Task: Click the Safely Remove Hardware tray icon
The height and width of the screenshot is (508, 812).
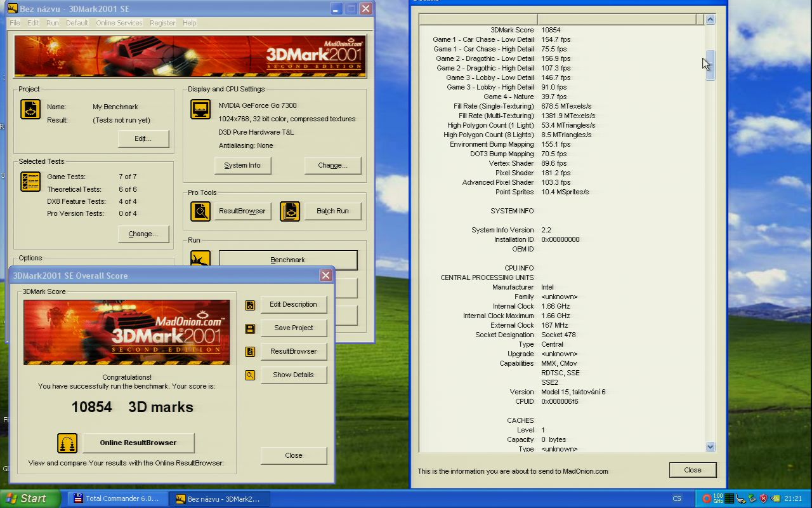Action: pos(752,498)
